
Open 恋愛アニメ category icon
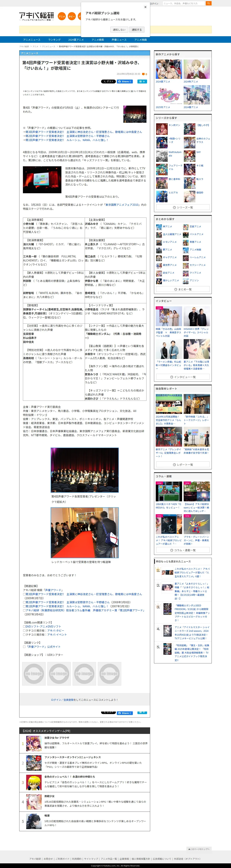coord(186,227)
